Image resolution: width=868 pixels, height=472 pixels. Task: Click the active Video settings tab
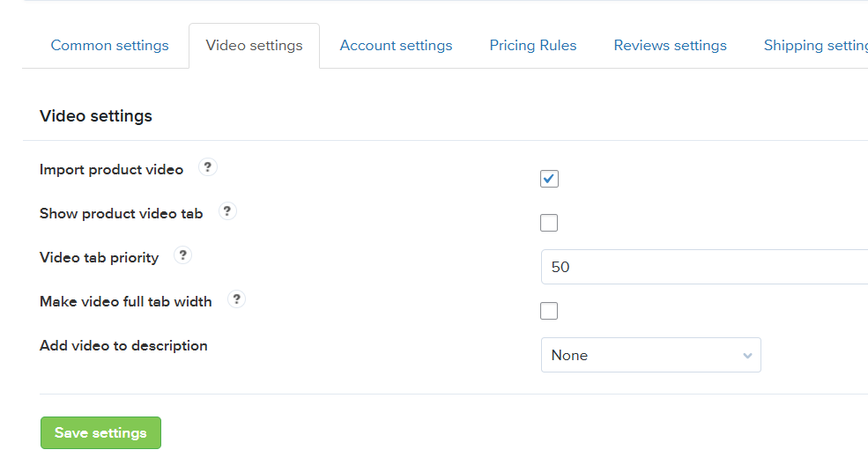[254, 46]
